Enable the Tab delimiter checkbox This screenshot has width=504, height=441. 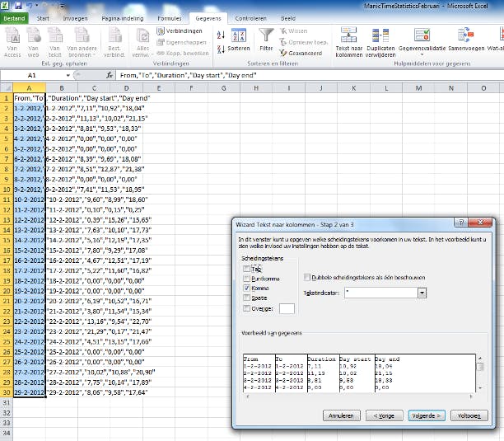248,269
